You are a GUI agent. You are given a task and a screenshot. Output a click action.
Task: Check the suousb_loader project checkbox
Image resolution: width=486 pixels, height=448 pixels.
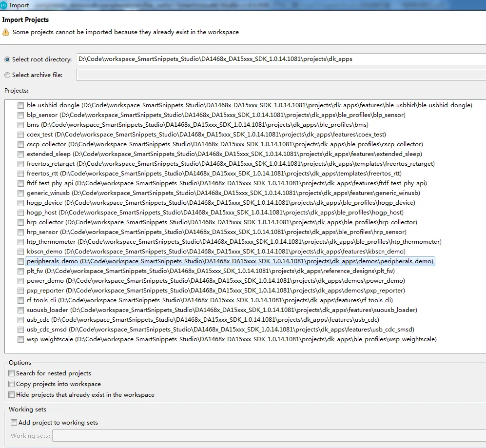(20, 310)
